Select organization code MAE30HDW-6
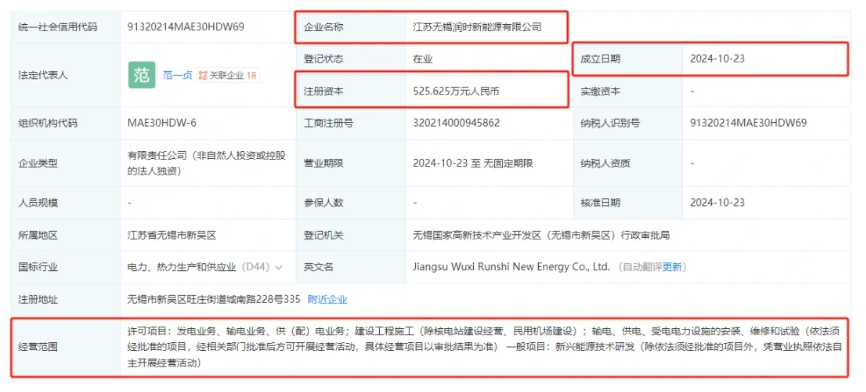The width and height of the screenshot is (866, 392). click(162, 123)
